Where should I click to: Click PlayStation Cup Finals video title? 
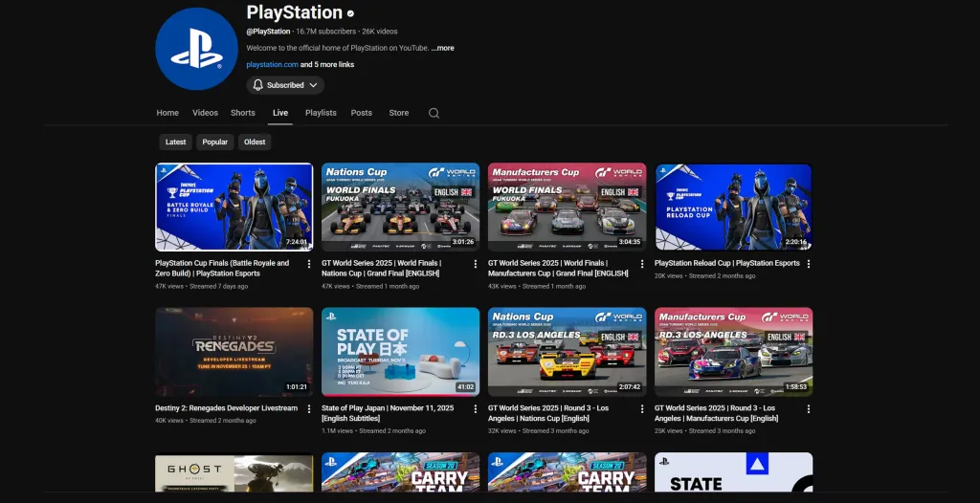tap(222, 268)
